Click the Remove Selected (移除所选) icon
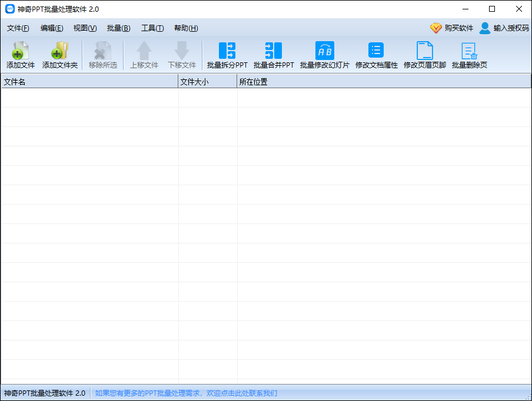Viewport: 532px width, 401px height. [x=102, y=50]
